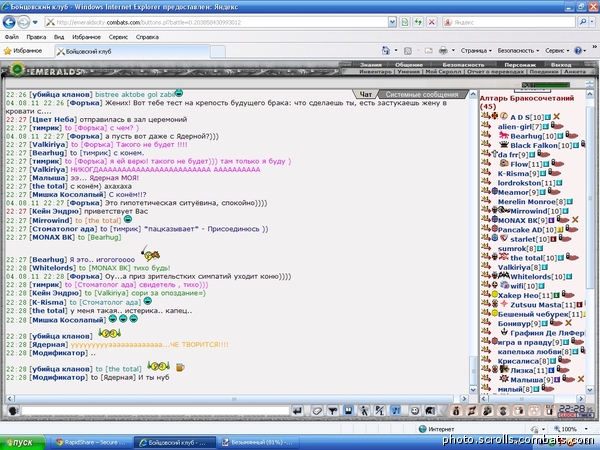Image resolution: width=600 pixels, height=450 pixels.
Task: Switch to Системные сообщения tab
Action: click(422, 94)
